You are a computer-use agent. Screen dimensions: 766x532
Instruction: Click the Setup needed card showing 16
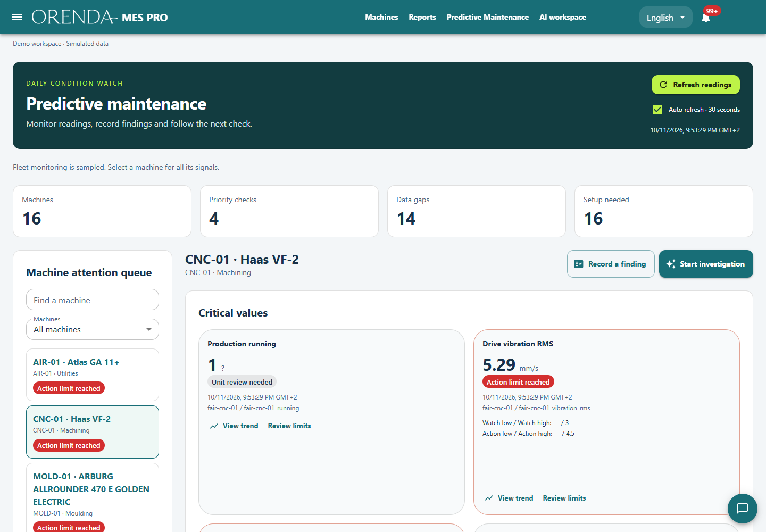[x=664, y=211]
